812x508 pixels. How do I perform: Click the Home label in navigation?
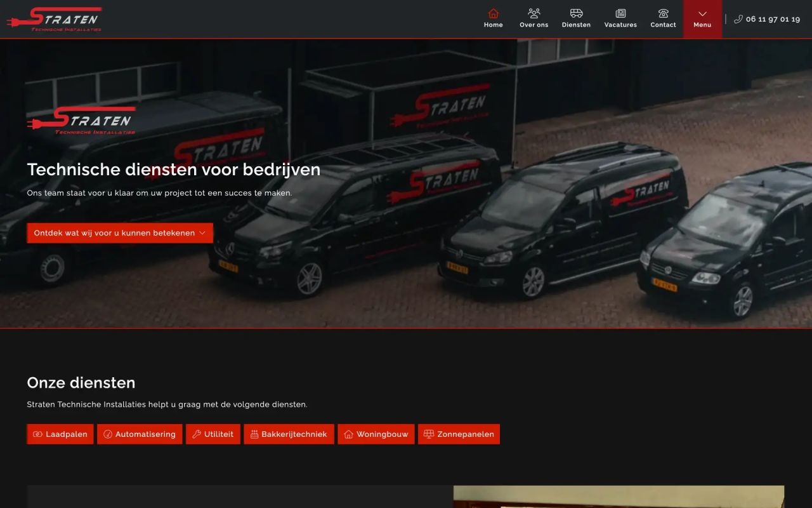point(494,25)
